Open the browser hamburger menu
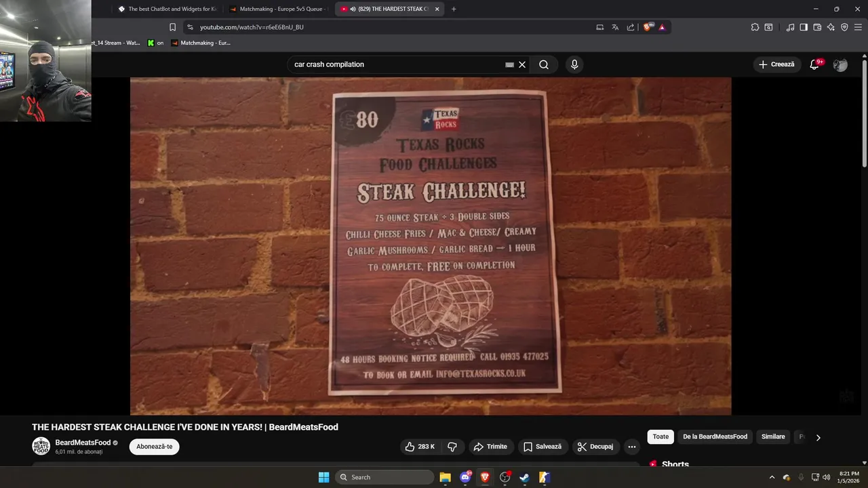Viewport: 868px width, 488px height. (858, 27)
